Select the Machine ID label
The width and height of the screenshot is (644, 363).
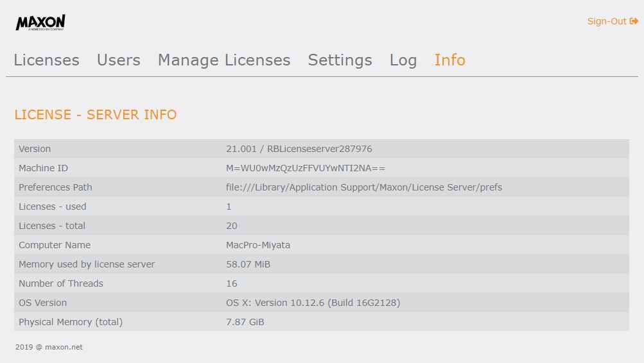[43, 168]
